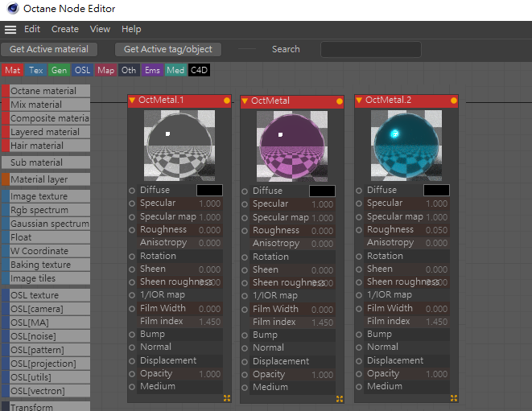
Task: Click OctMetal.2 resize corner icon
Action: click(x=454, y=398)
